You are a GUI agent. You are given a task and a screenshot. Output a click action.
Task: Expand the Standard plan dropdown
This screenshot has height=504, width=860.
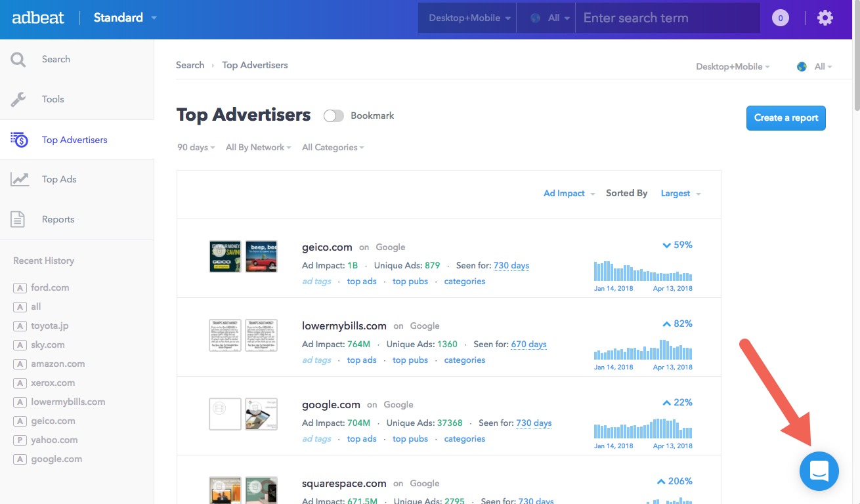(x=125, y=18)
